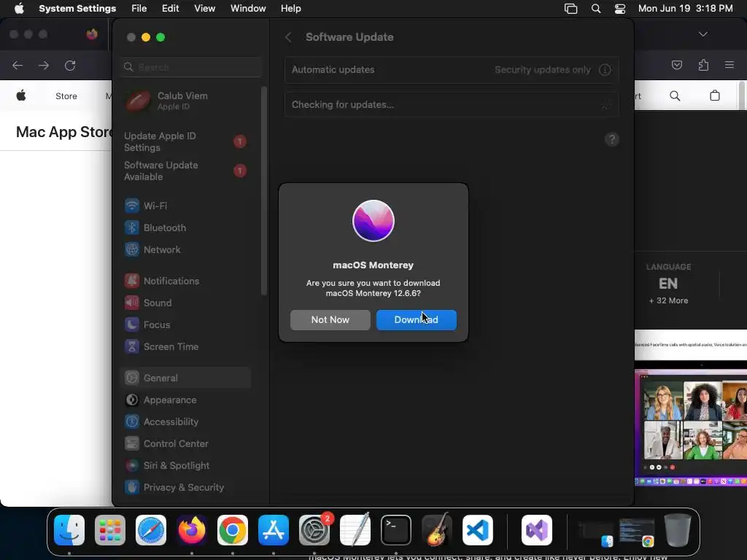Open the question mark help button
Image resolution: width=747 pixels, height=560 pixels.
click(x=612, y=139)
